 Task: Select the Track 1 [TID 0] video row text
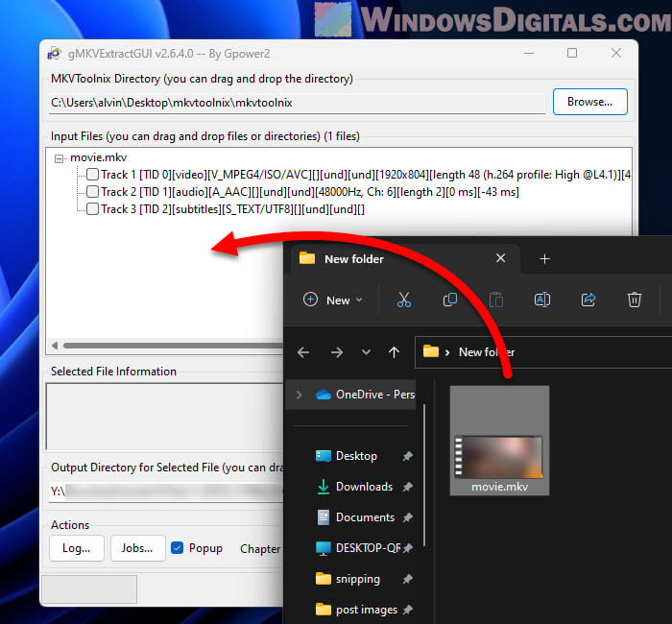[x=366, y=175]
